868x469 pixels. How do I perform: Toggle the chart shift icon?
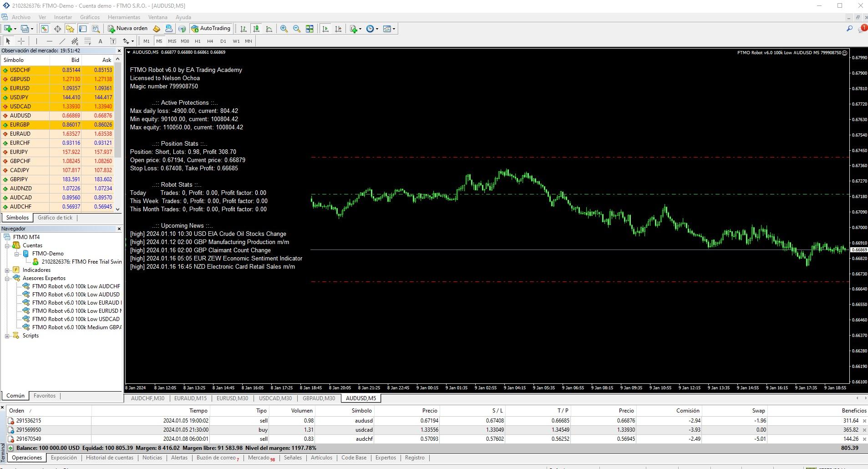point(338,29)
